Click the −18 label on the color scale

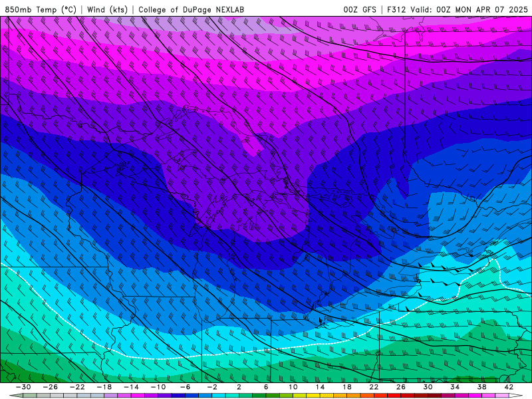pyautogui.click(x=104, y=387)
